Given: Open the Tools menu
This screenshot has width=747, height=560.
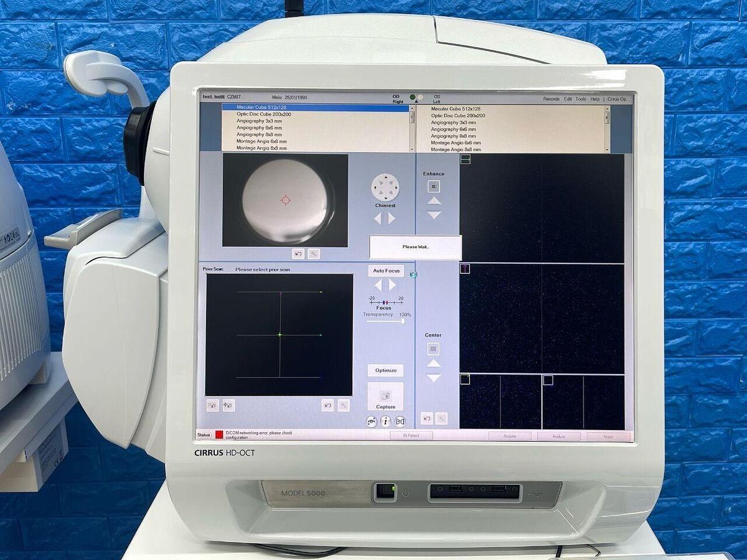Looking at the screenshot, I should [x=581, y=99].
